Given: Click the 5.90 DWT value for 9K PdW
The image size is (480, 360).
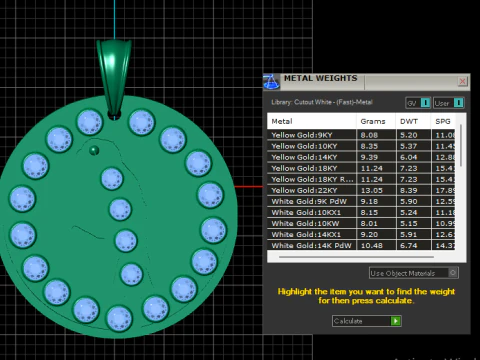Looking at the screenshot, I should tap(408, 201).
